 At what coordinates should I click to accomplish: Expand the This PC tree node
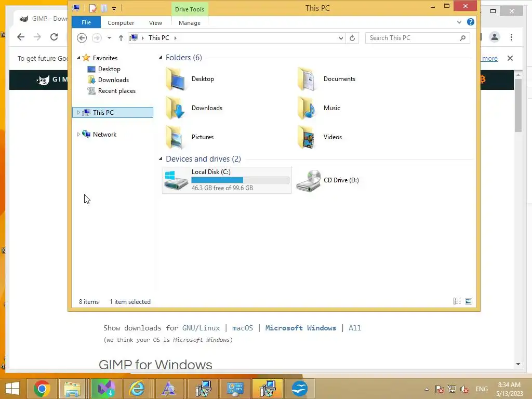tap(79, 112)
